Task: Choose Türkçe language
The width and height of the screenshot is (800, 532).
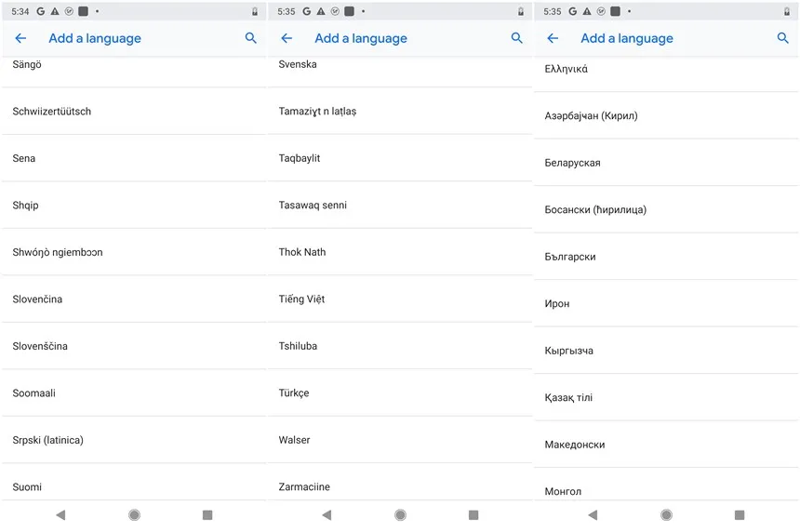Action: point(400,392)
